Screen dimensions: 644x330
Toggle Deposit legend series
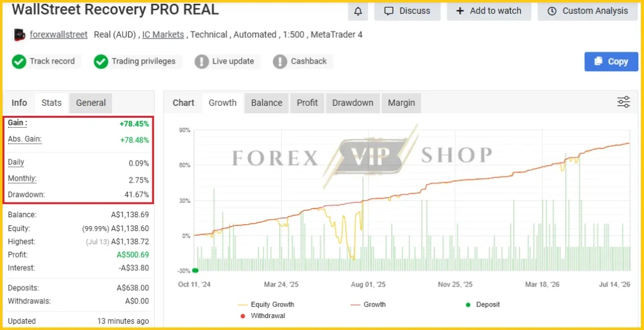tap(482, 304)
